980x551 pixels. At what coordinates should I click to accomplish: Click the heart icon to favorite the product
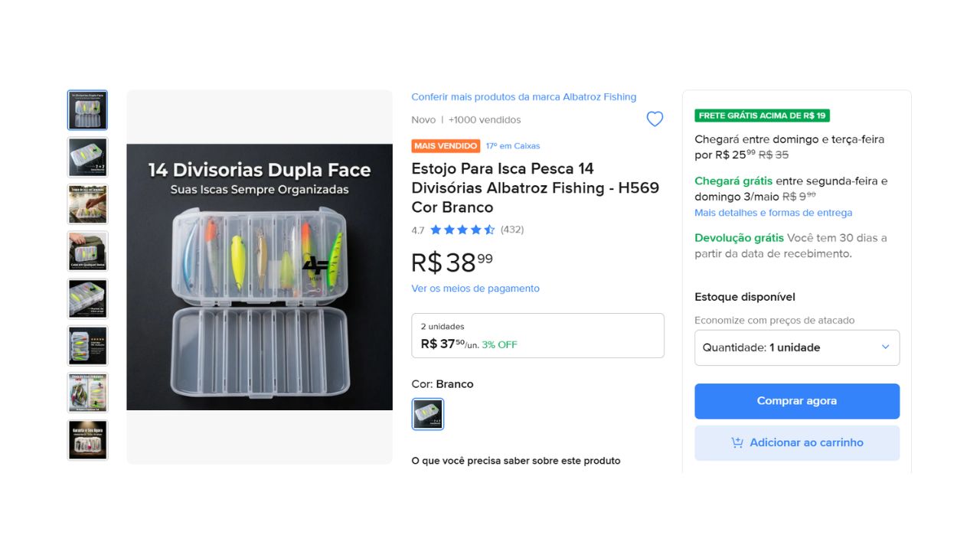pyautogui.click(x=655, y=119)
